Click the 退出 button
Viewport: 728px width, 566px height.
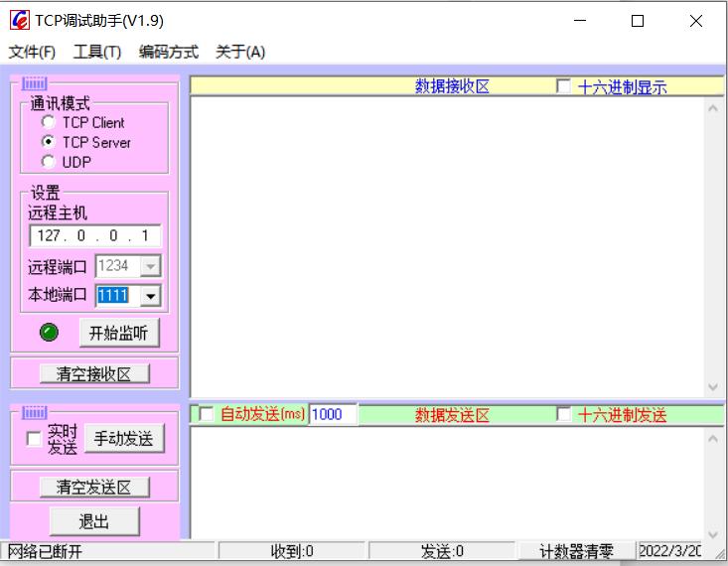tap(94, 521)
